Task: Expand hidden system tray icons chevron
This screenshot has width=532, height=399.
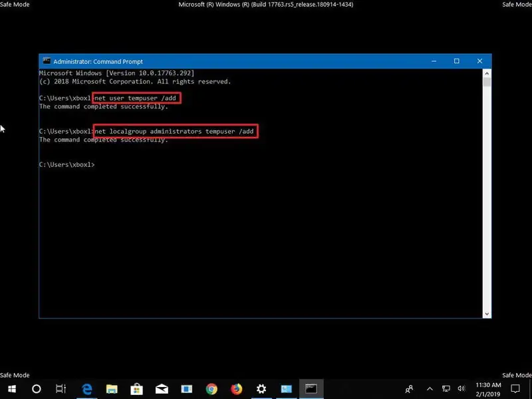Action: coord(430,388)
